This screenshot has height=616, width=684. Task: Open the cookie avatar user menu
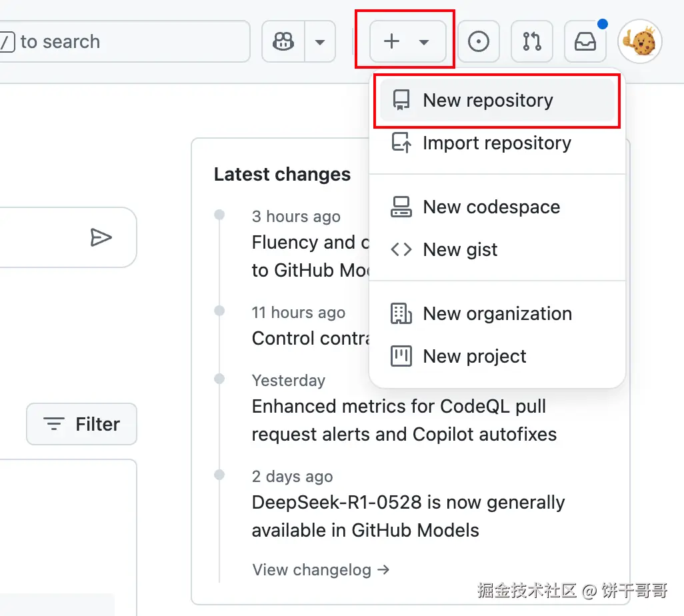[x=640, y=42]
